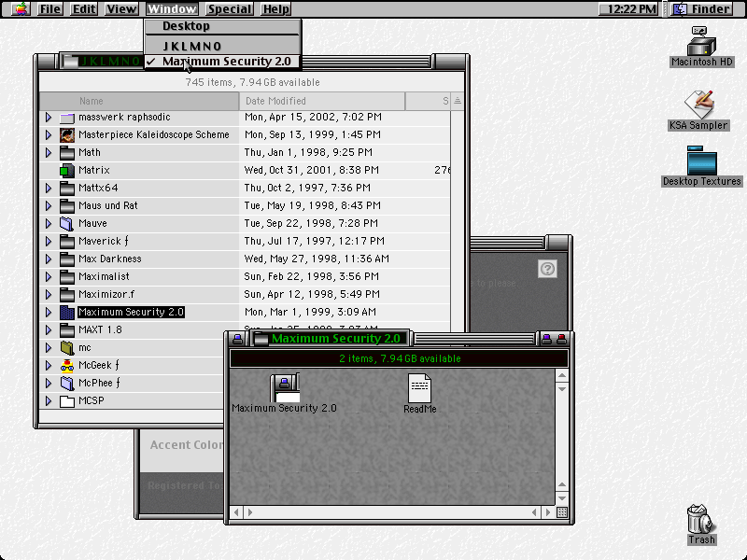Expand the masswerk raphsodic folder triangle

tap(49, 118)
